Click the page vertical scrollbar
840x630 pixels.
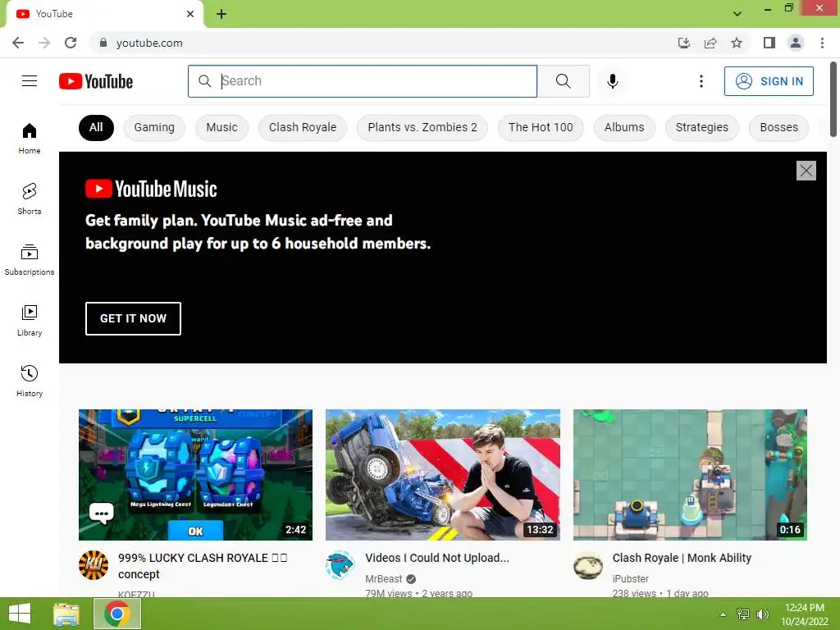click(x=833, y=99)
